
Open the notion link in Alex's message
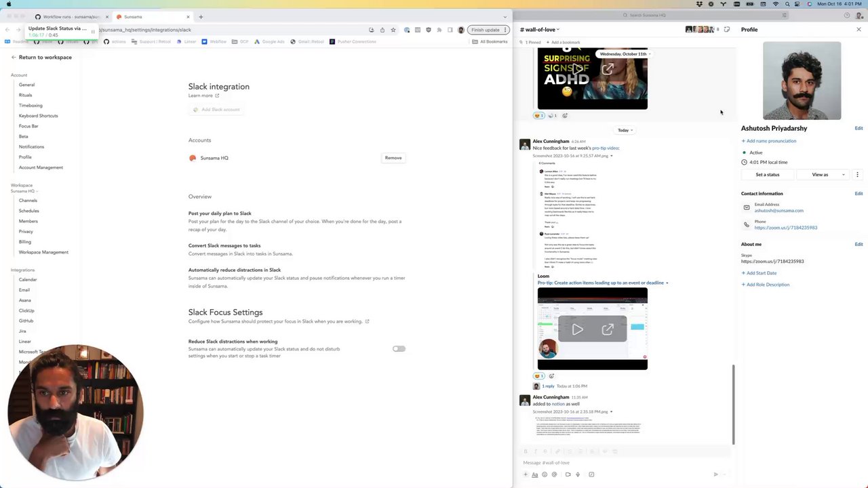click(x=558, y=404)
